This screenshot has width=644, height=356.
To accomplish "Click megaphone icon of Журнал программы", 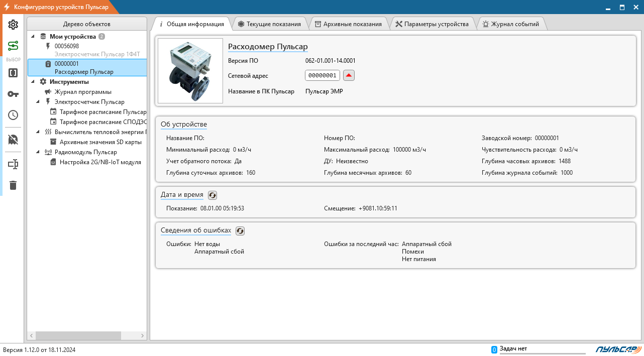I will 48,92.
